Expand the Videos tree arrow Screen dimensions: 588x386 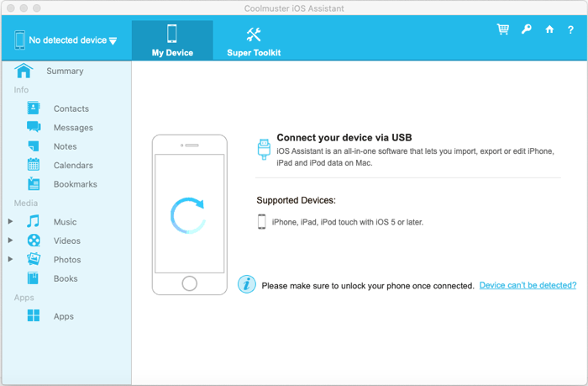[10, 240]
